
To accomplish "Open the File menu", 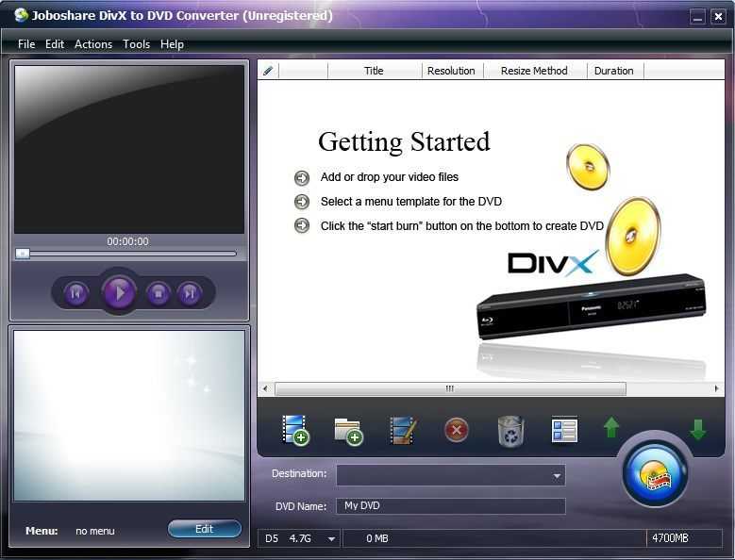I will pos(26,44).
